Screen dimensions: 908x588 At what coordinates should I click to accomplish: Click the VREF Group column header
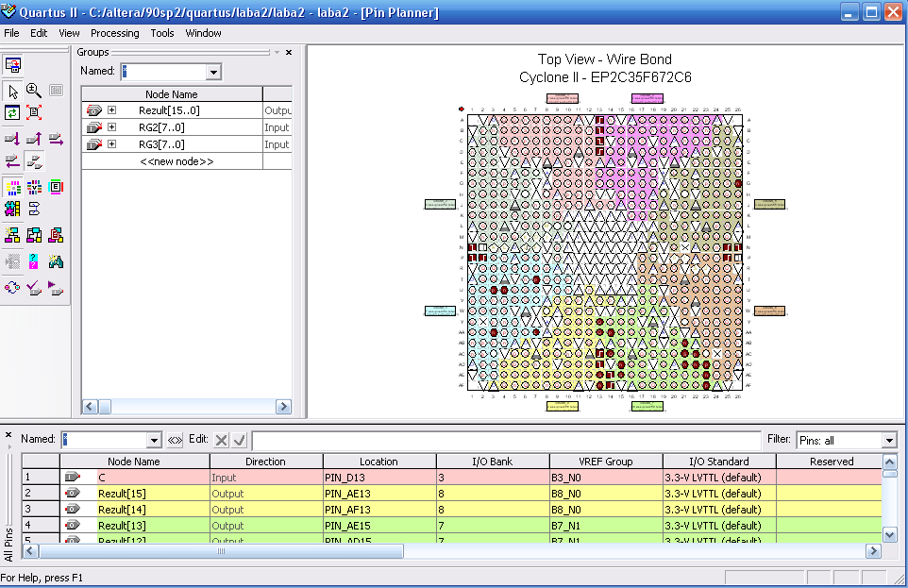coord(606,462)
